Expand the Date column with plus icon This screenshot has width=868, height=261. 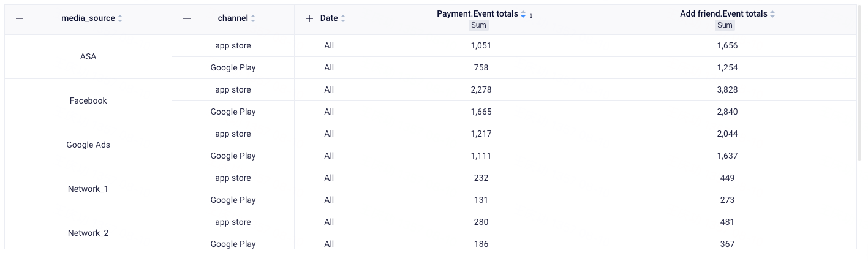[x=309, y=18]
